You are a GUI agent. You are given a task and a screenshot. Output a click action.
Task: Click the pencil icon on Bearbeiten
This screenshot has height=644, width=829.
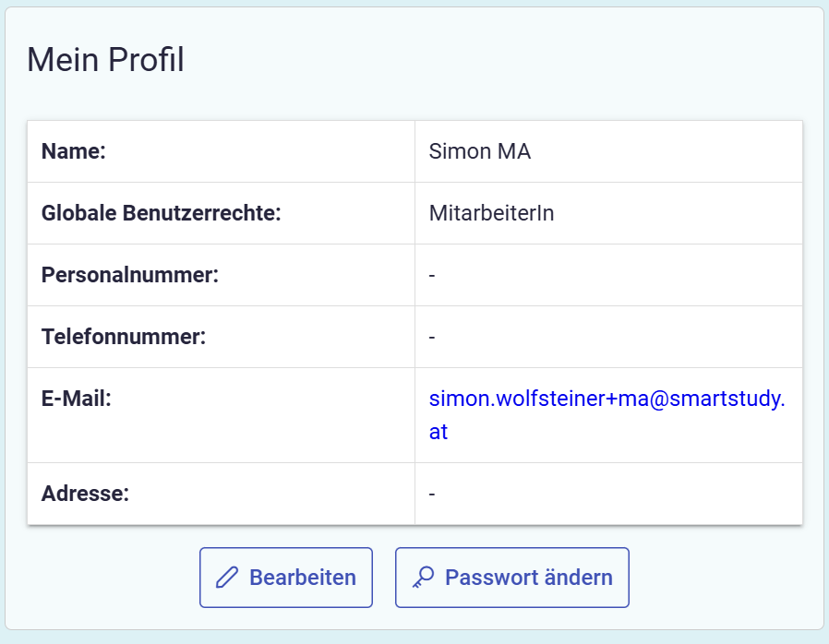pyautogui.click(x=226, y=578)
